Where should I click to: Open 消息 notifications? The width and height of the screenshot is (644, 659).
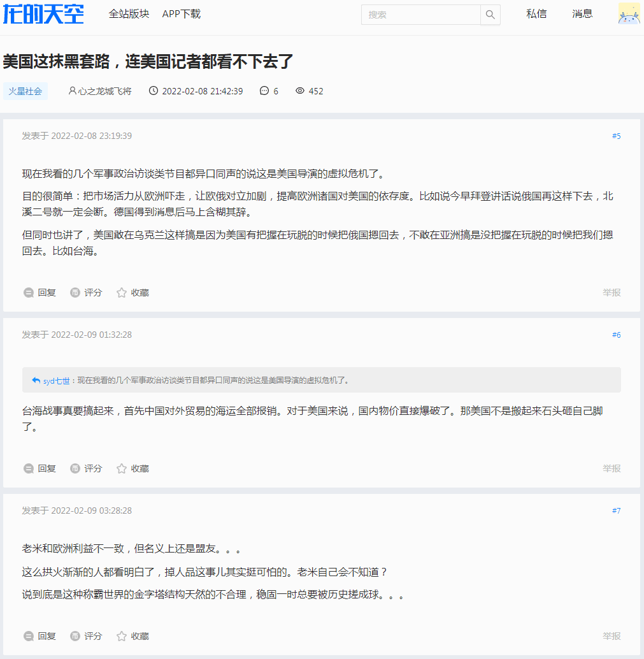click(x=582, y=14)
